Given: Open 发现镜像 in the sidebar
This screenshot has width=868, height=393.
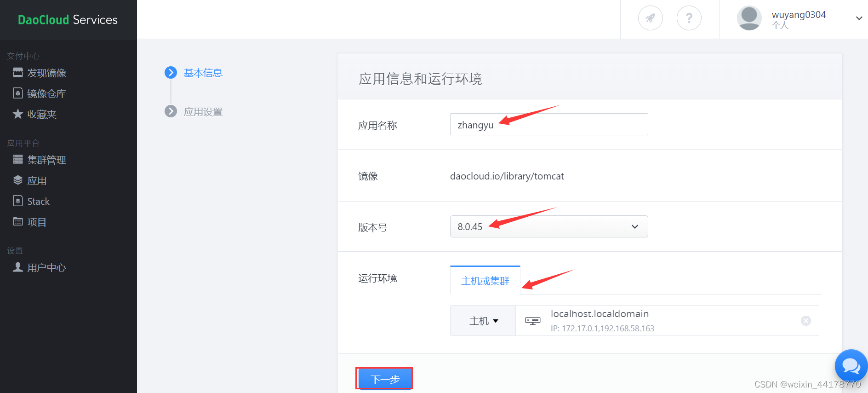Looking at the screenshot, I should tap(46, 73).
